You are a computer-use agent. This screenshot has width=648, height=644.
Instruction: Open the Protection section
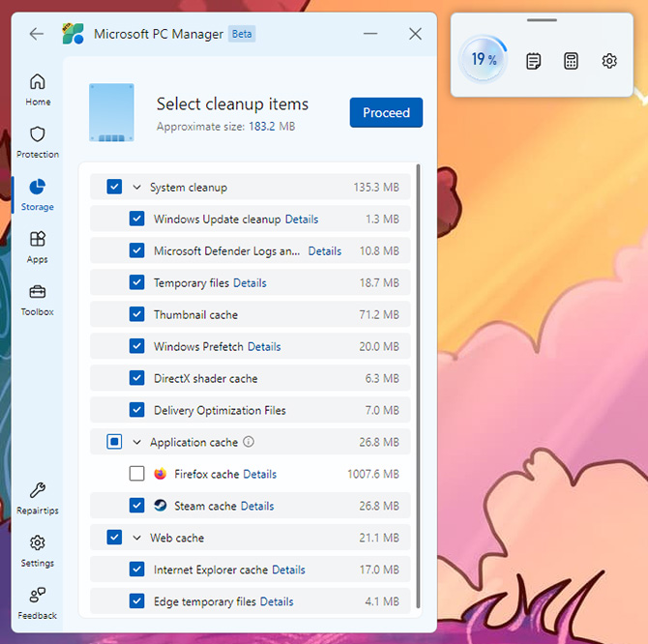[x=38, y=142]
